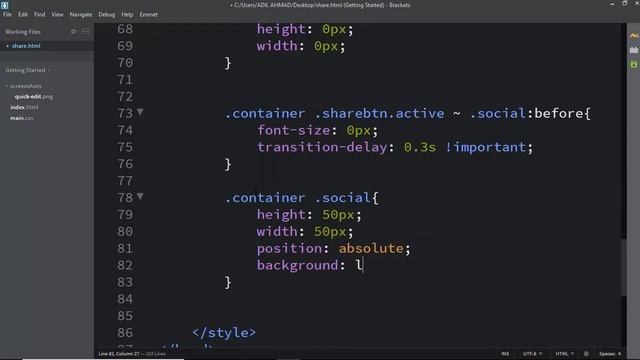Toggle Spaces indentation setting in status bar
The image size is (640, 360).
click(x=610, y=354)
